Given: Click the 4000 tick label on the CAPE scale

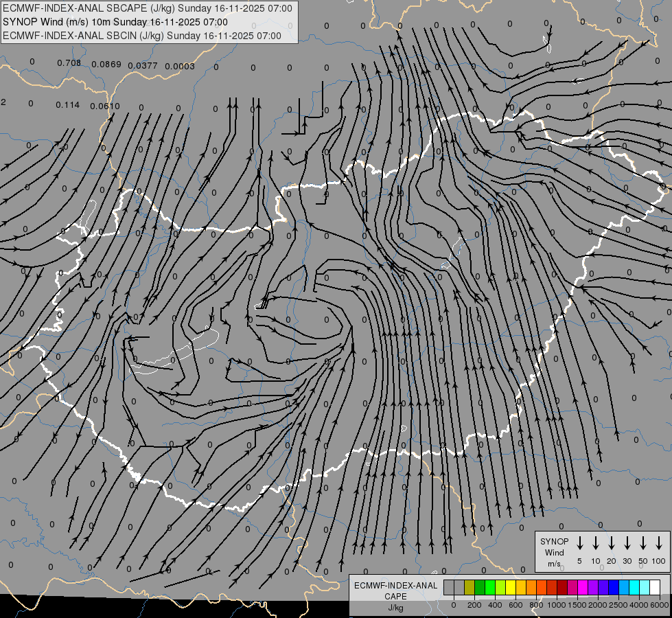Looking at the screenshot, I should 639,605.
